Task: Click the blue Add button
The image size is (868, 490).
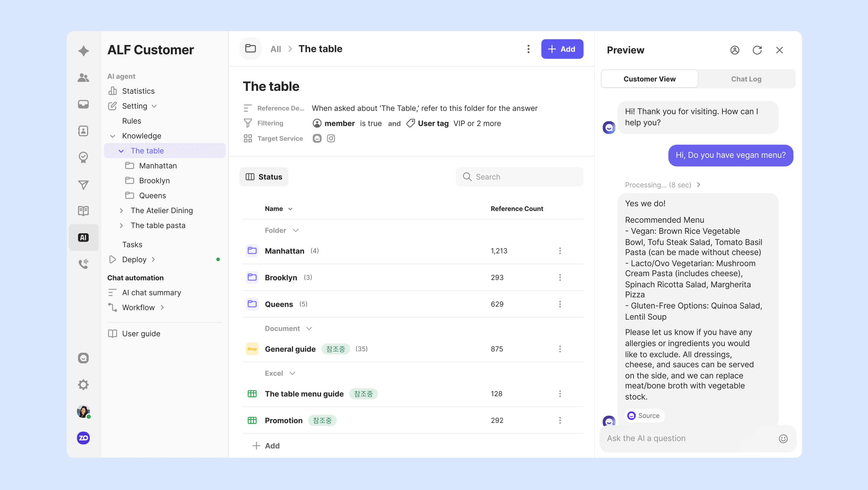Action: tap(562, 49)
